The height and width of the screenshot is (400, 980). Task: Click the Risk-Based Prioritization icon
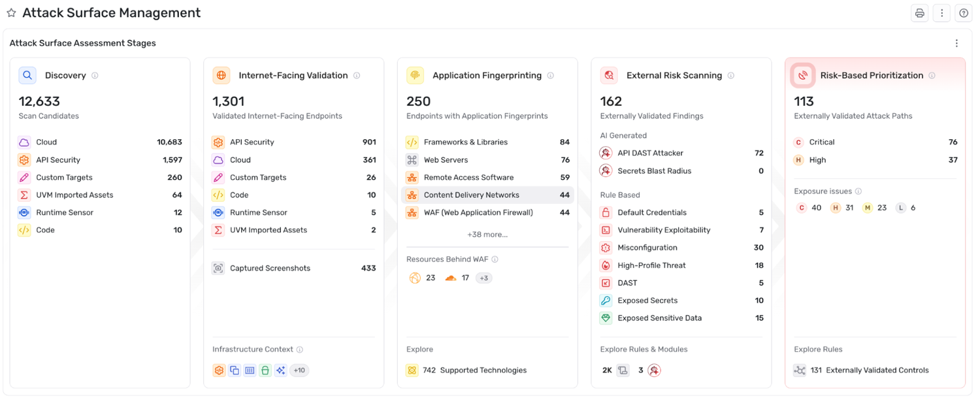click(x=803, y=75)
